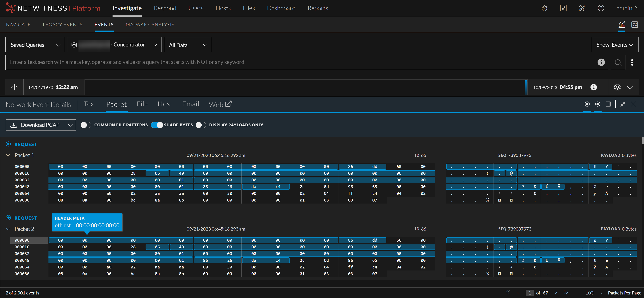The image size is (644, 298).
Task: Click the Download PCAP button
Action: 35,125
